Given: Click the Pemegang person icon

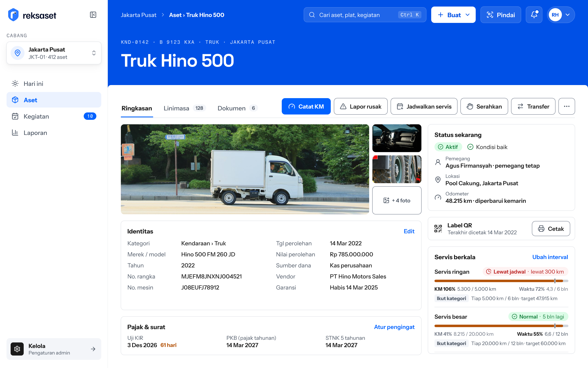Looking at the screenshot, I should click(438, 162).
